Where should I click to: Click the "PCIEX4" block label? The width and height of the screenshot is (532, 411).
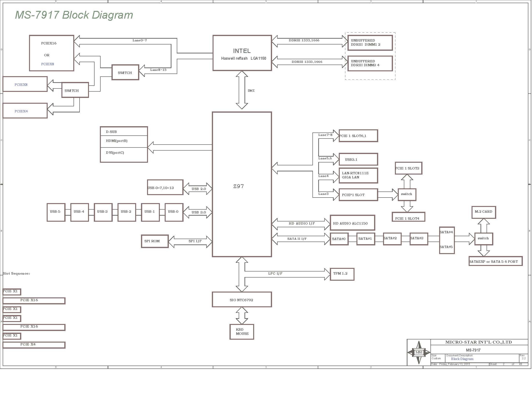click(21, 111)
